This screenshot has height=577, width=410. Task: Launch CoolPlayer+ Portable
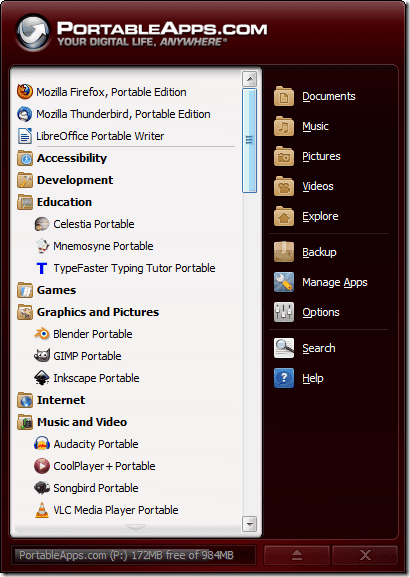[x=105, y=466]
